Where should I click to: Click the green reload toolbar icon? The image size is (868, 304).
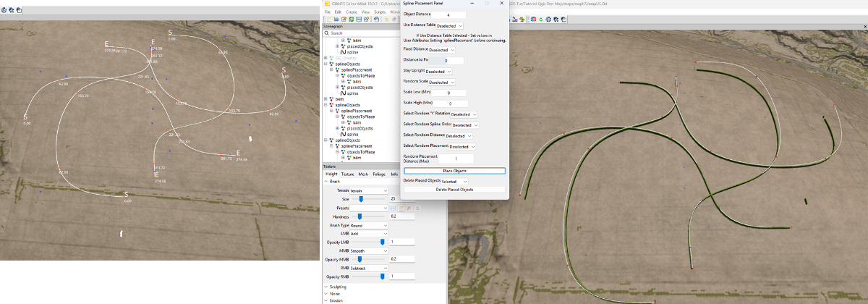coord(352,20)
